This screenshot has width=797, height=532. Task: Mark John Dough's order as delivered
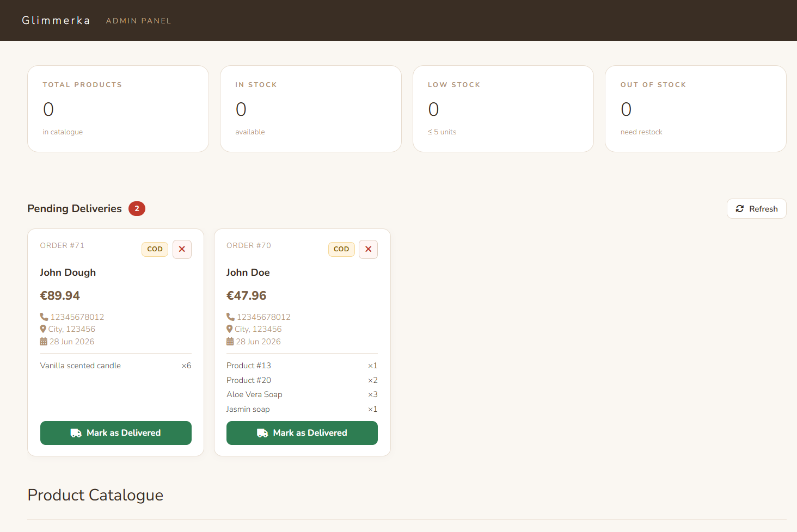(x=116, y=433)
